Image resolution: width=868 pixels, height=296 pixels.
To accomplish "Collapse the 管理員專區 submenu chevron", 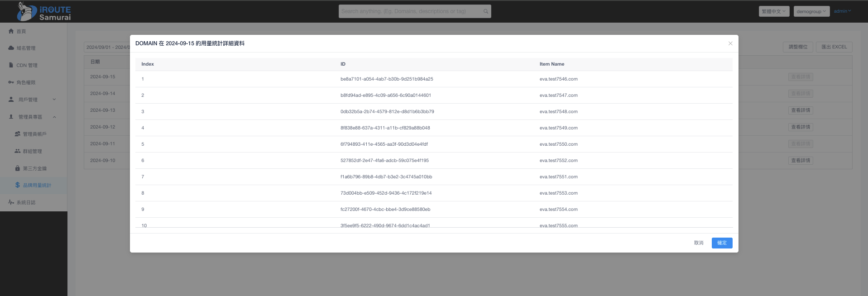I will pyautogui.click(x=54, y=117).
